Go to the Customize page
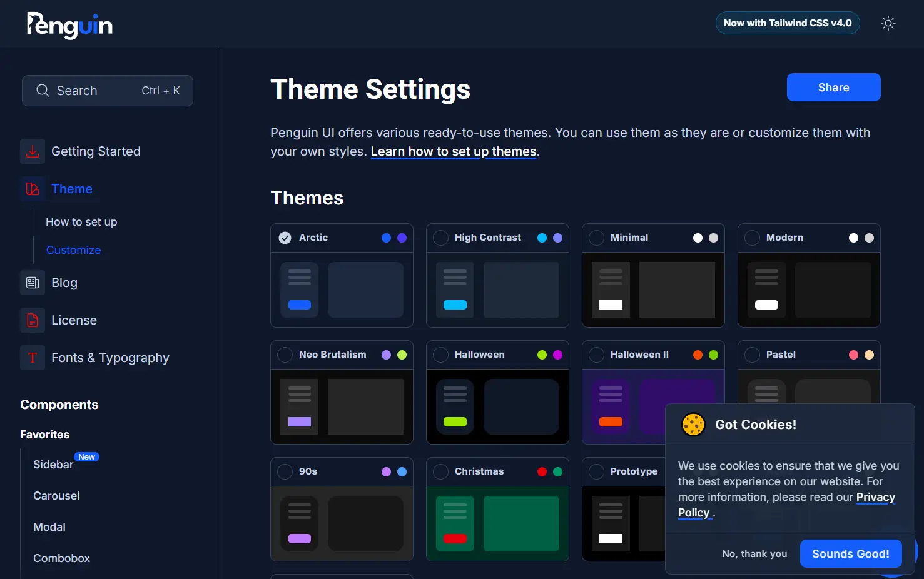Image resolution: width=924 pixels, height=579 pixels. 73,250
